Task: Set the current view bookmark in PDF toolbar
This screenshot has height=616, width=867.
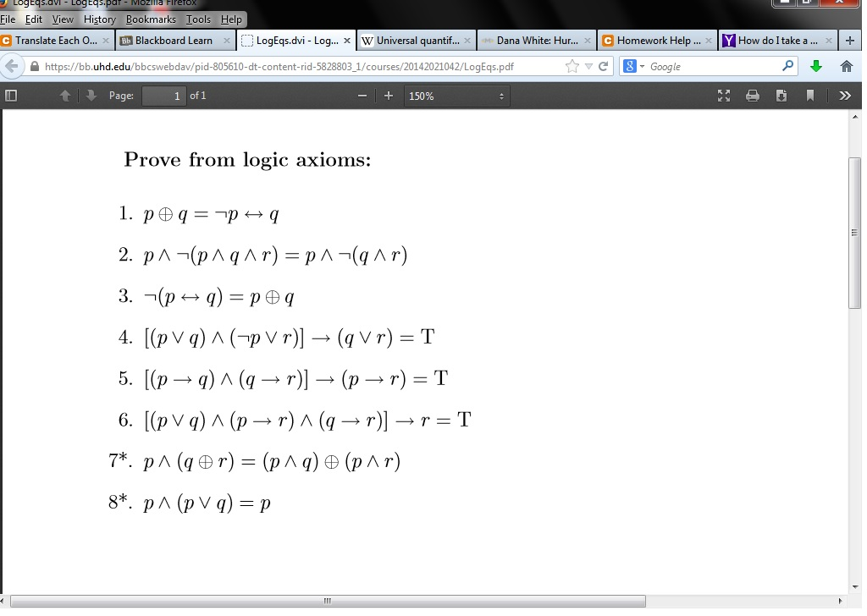Action: click(810, 96)
